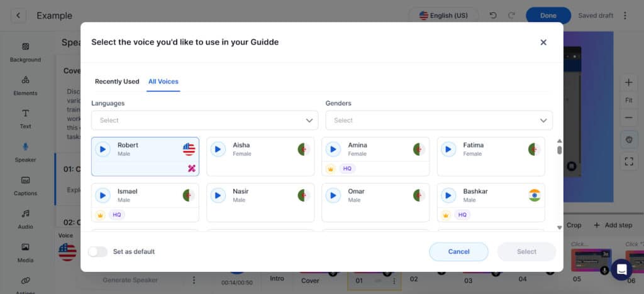Close the voice selection dialog
644x294 pixels.
pyautogui.click(x=543, y=42)
